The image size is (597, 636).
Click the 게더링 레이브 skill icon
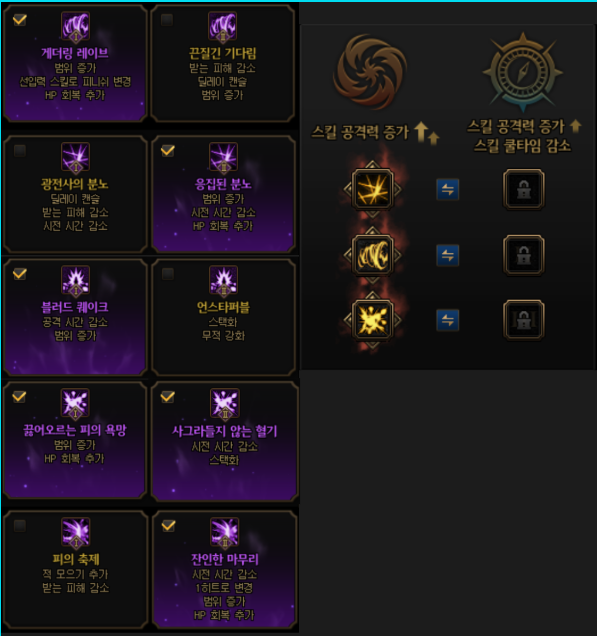pyautogui.click(x=75, y=26)
